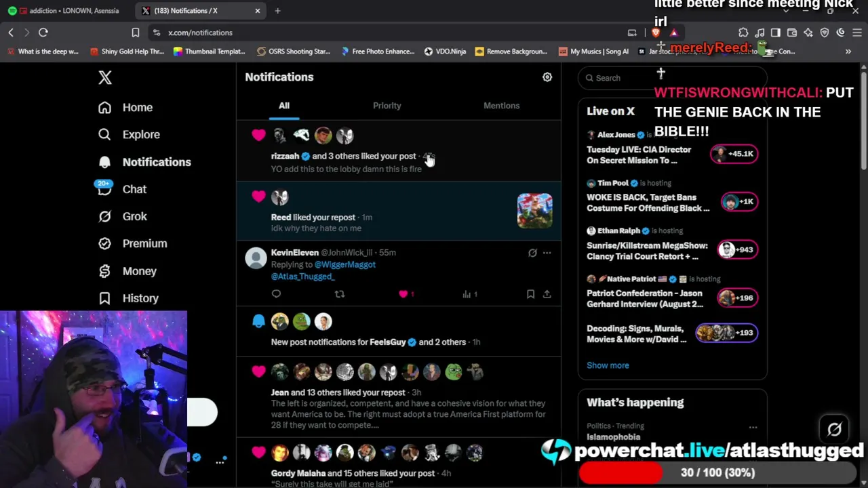The image size is (868, 488).
Task: Switch to the addiction browser tab
Action: [x=68, y=11]
